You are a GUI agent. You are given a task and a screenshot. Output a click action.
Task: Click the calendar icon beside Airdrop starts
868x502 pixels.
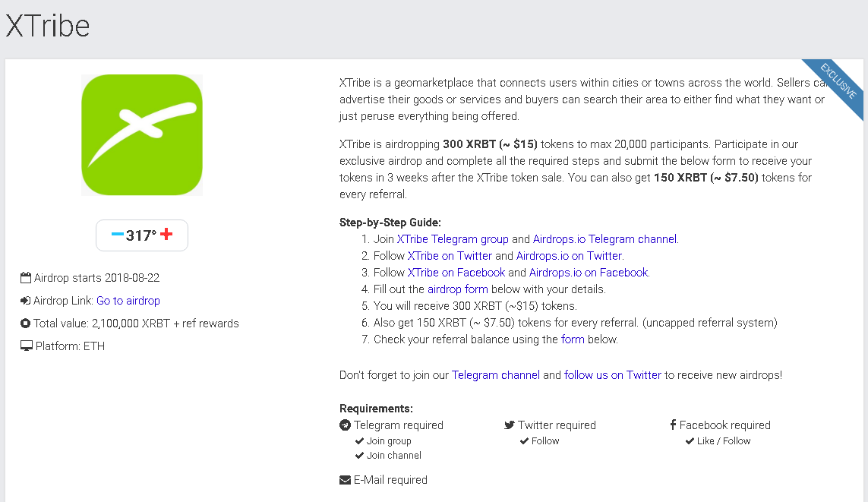point(26,278)
